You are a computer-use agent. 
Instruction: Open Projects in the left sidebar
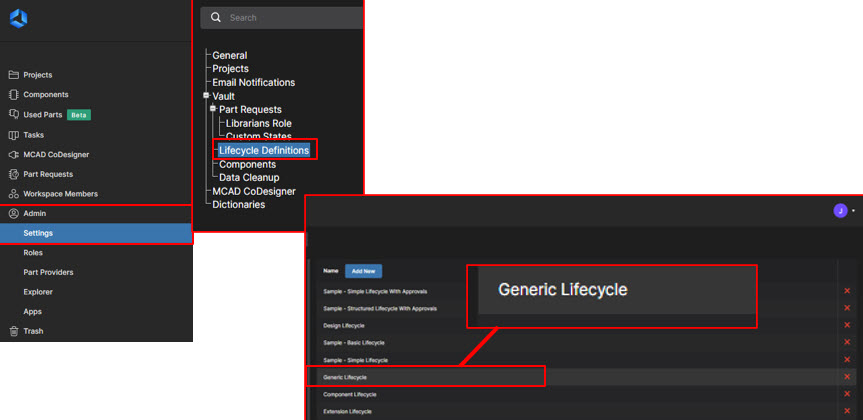pos(38,75)
